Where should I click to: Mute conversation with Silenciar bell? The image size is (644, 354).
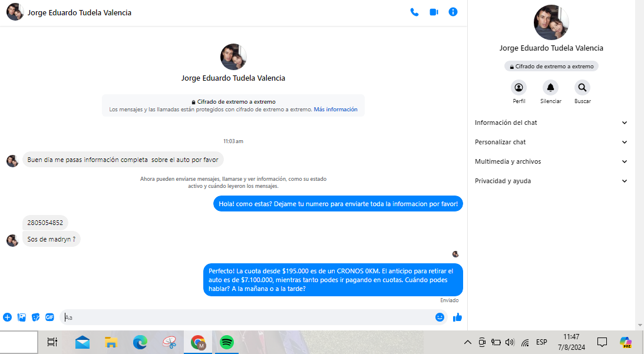(x=550, y=88)
